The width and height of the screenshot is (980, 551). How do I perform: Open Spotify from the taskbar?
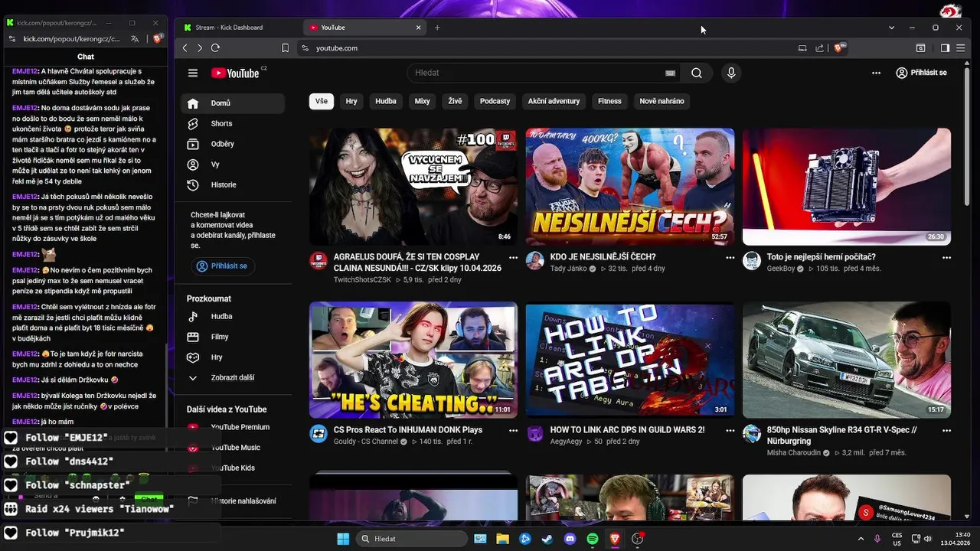click(x=593, y=539)
